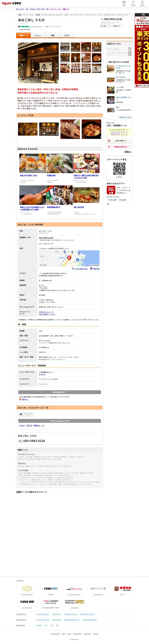The image size is (149, 644).
Task: Click the おすすめ menu link
Action: (42, 374)
